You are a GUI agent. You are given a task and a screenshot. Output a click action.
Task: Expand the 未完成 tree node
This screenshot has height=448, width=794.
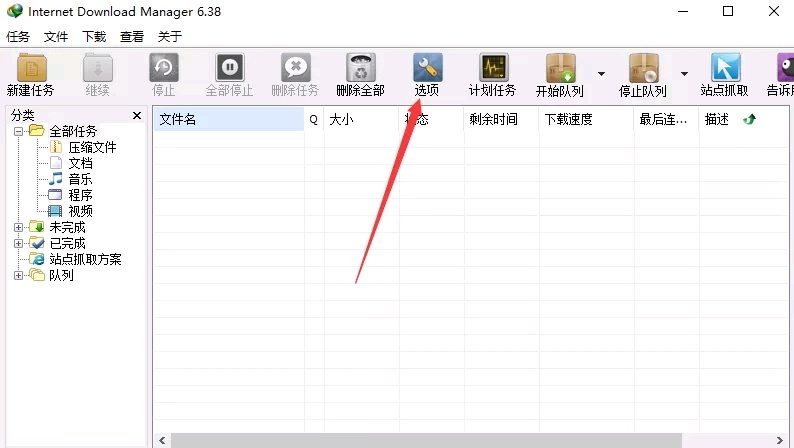pyautogui.click(x=18, y=228)
